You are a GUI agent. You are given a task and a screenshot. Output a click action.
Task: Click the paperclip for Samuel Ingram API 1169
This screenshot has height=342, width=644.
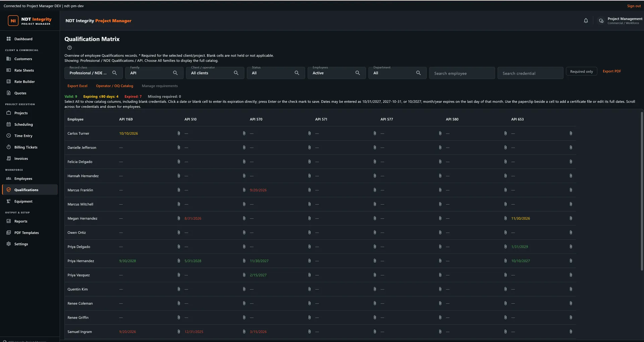[178, 332]
